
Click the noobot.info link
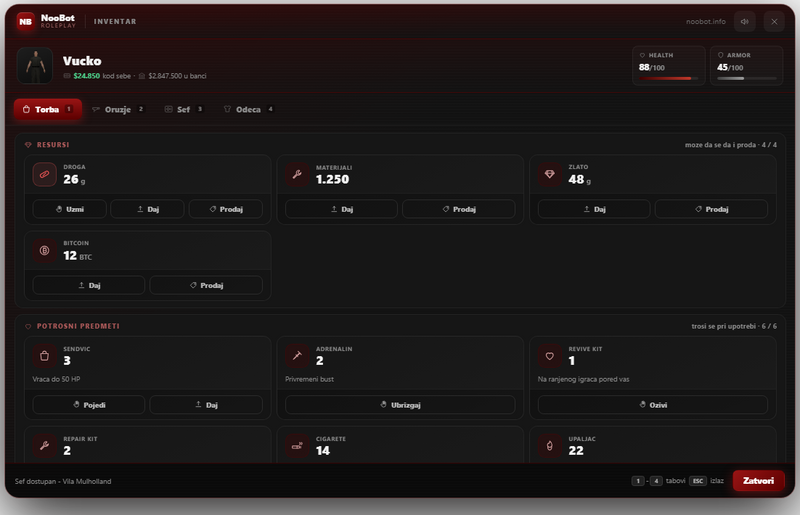click(706, 21)
